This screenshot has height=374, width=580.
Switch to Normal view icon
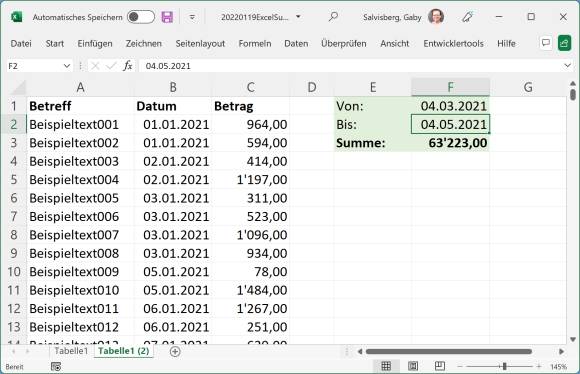[386, 366]
